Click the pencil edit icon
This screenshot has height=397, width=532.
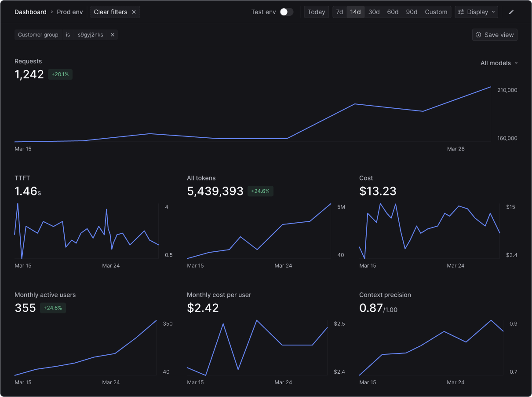pos(511,12)
